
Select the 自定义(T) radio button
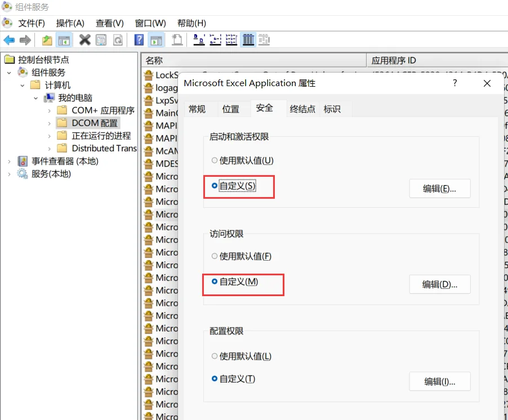tap(215, 378)
